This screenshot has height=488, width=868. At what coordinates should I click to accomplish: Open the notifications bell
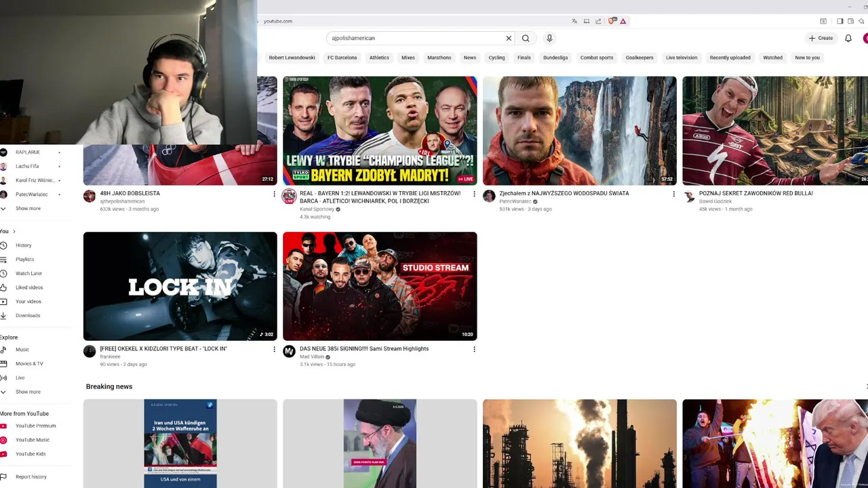pyautogui.click(x=848, y=38)
